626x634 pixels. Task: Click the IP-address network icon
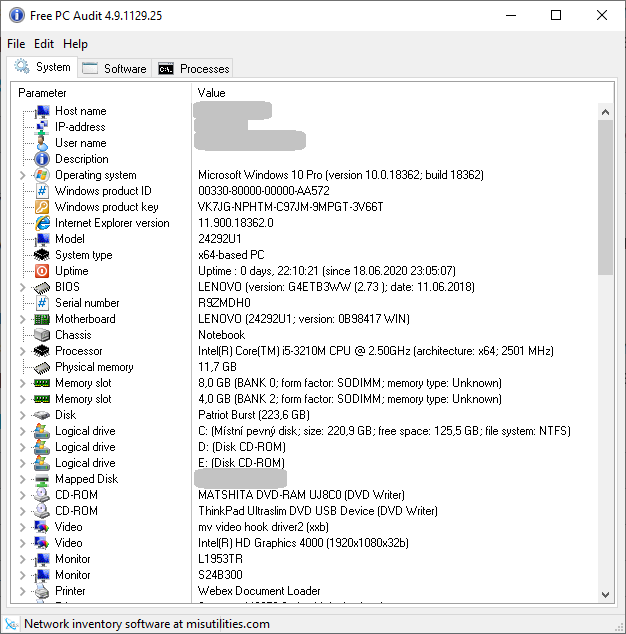click(42, 127)
